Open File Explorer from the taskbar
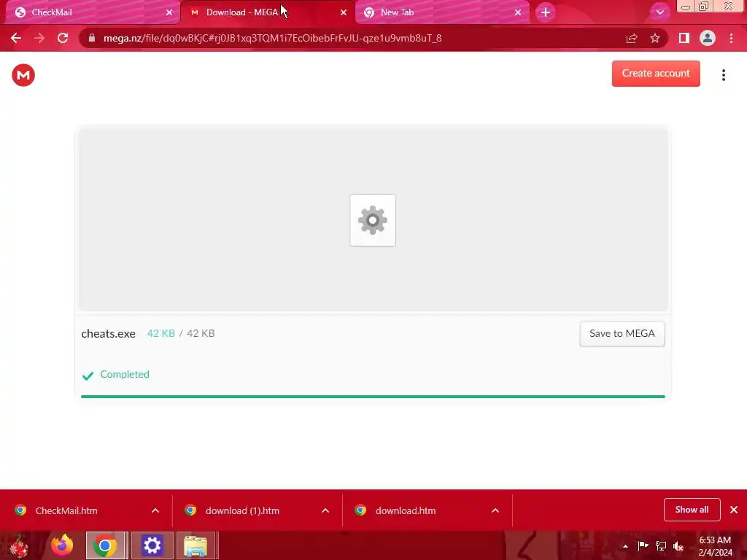The image size is (747, 560). tap(196, 545)
